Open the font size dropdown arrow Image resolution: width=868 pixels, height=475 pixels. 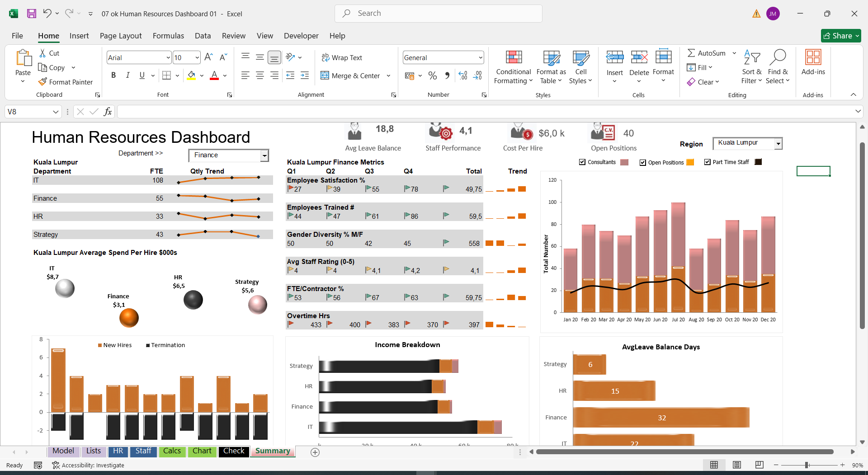[x=197, y=57]
